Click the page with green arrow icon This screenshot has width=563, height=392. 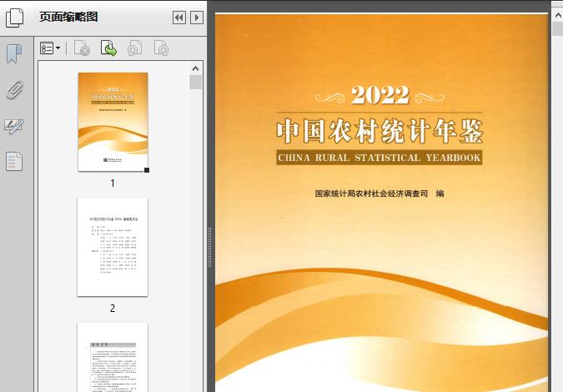108,48
